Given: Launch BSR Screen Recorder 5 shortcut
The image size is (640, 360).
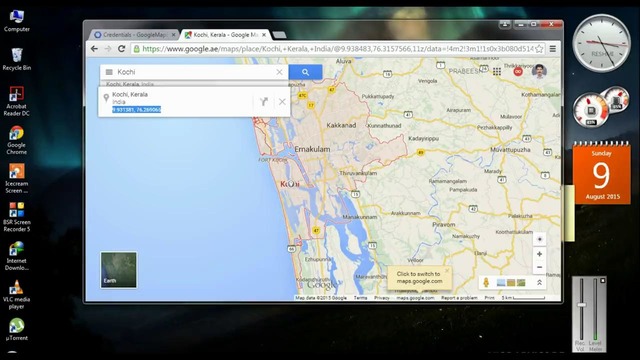Looking at the screenshot, I should [x=17, y=217].
